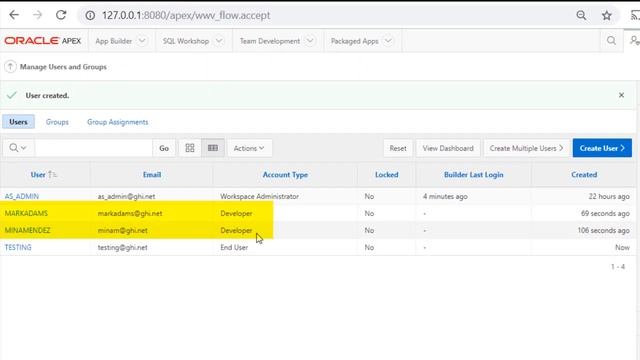Sort by Builder Last Login column header
The image size is (640, 360).
[x=473, y=175]
